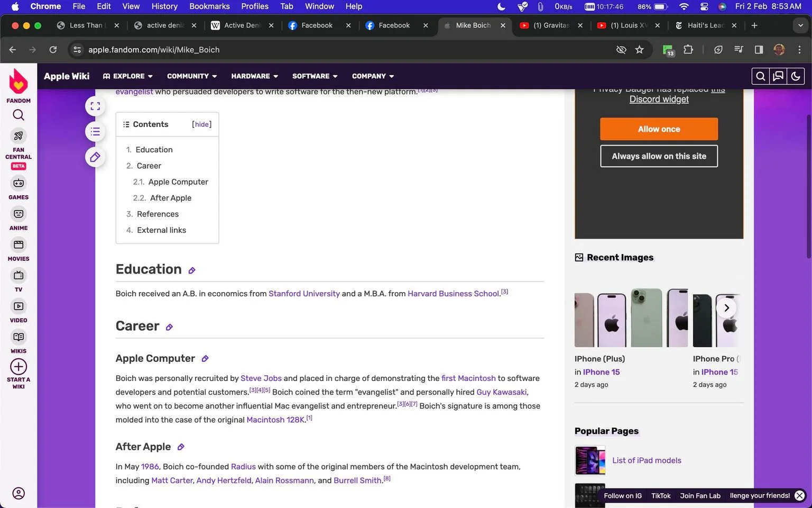This screenshot has height=508, width=812.
Task: Click the pencil edit page icon
Action: pyautogui.click(x=95, y=157)
